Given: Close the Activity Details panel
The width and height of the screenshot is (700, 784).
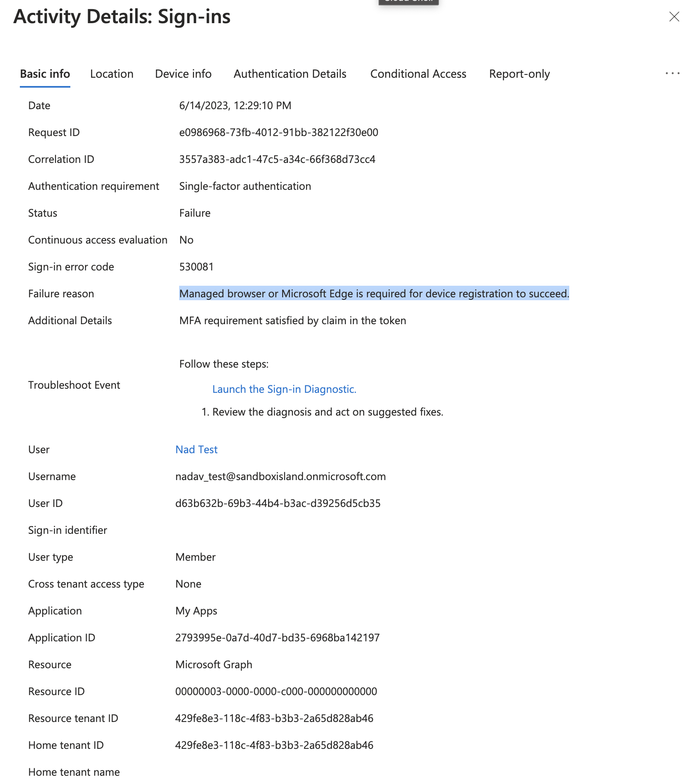Looking at the screenshot, I should pos(674,17).
